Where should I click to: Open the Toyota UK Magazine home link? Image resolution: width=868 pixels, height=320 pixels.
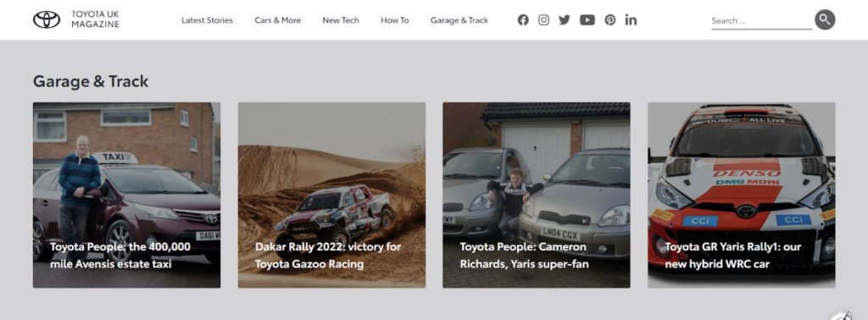tap(95, 19)
